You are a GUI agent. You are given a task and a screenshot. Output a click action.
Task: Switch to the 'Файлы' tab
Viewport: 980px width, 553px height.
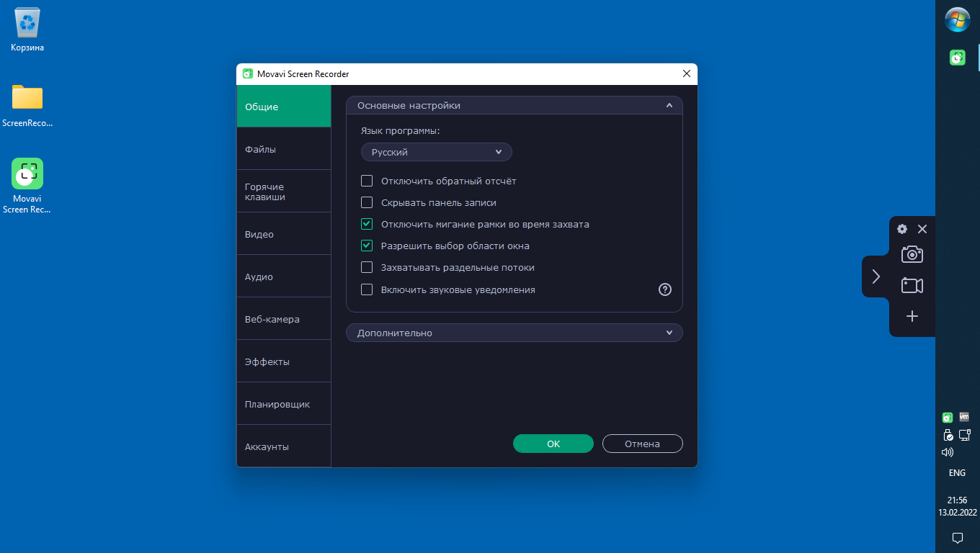[284, 149]
